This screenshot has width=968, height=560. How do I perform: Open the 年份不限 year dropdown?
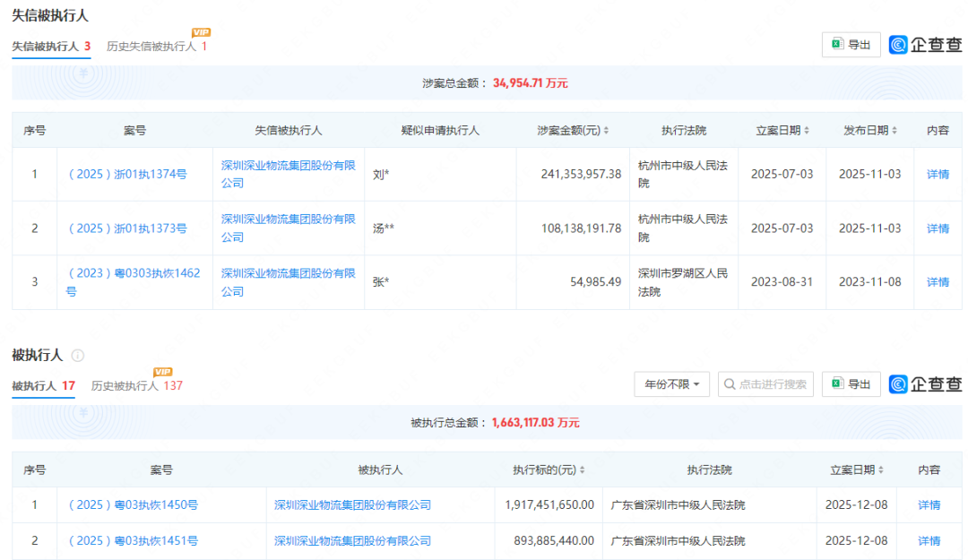coord(671,384)
